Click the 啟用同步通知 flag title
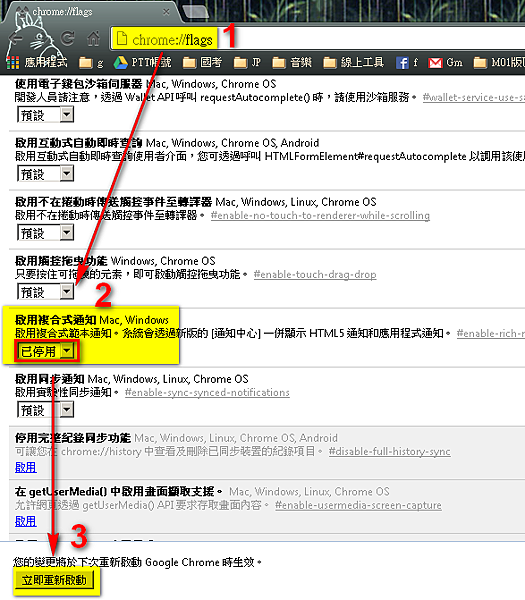 [49, 379]
